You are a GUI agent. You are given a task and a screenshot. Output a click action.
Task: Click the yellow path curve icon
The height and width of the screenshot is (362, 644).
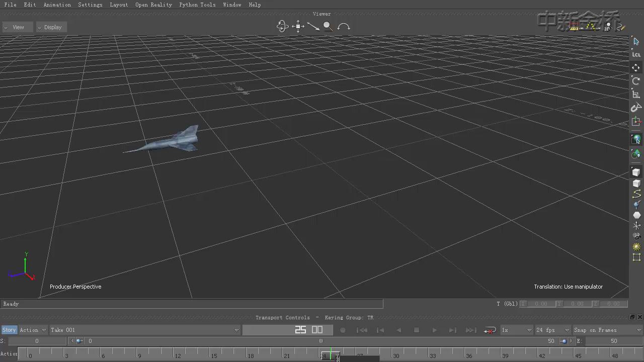point(636,194)
